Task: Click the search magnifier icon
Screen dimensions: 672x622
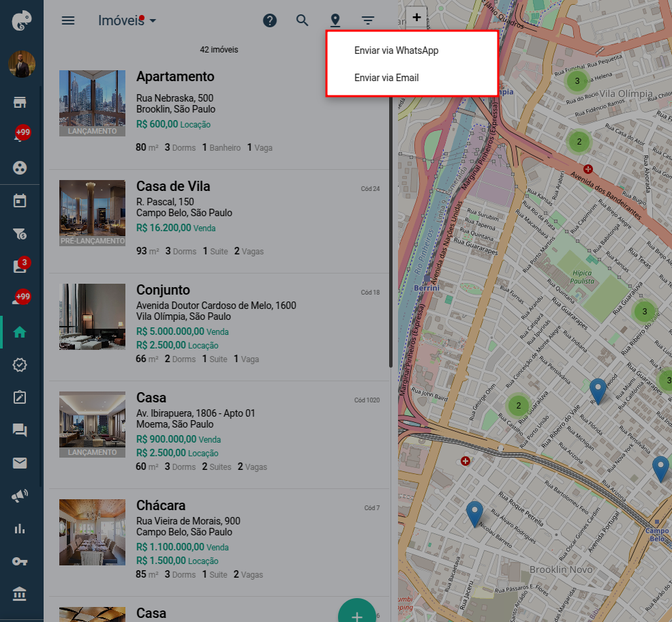Action: coord(302,20)
